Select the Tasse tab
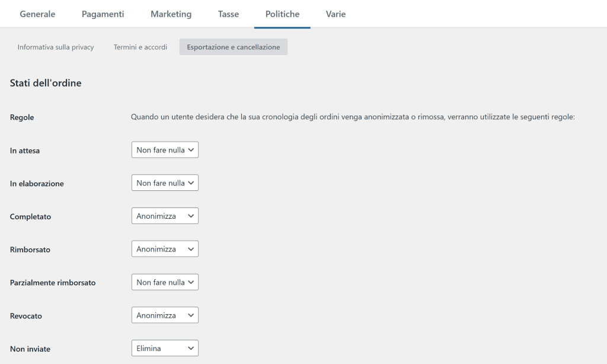The height and width of the screenshot is (364, 607). click(x=228, y=14)
